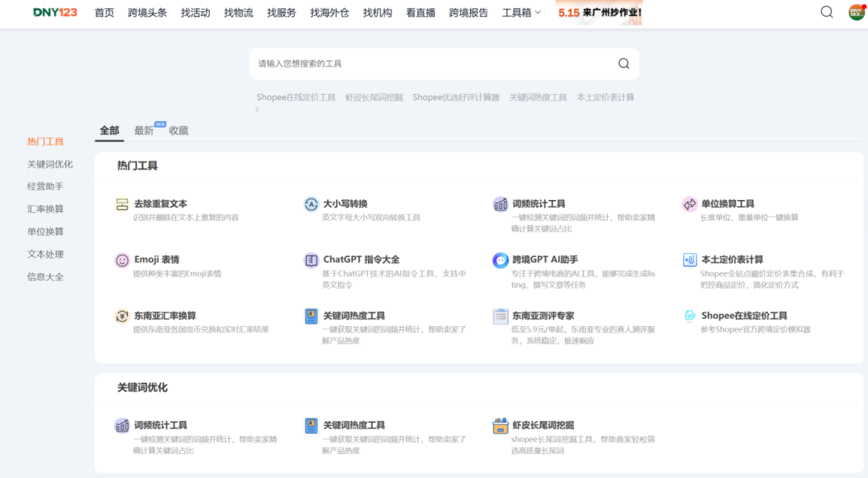Click suggested keyword 虾皮长尾词挖掘 under search

coord(375,97)
